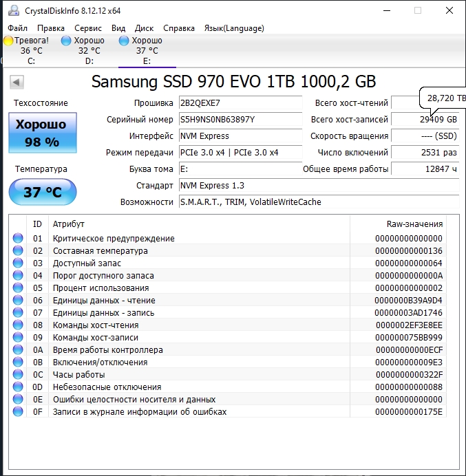The width and height of the screenshot is (466, 476).
Task: Close the CrystalDiskInfo window
Action: (x=449, y=10)
